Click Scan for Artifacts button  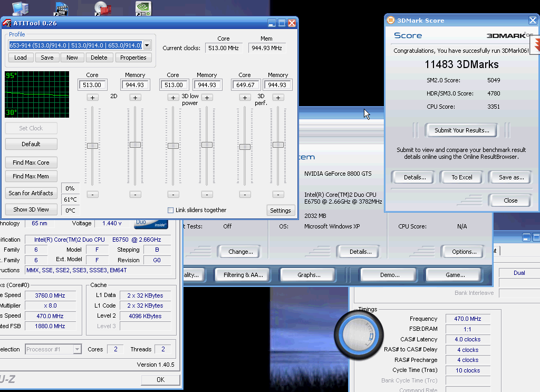(31, 193)
